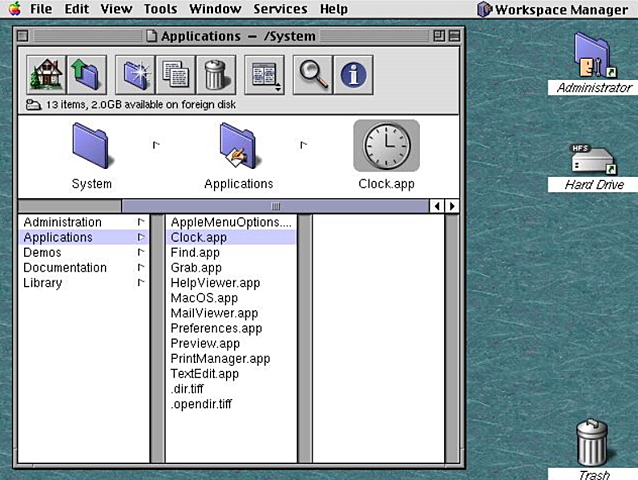This screenshot has height=480, width=638.
Task: Open the Help menu
Action: [334, 9]
